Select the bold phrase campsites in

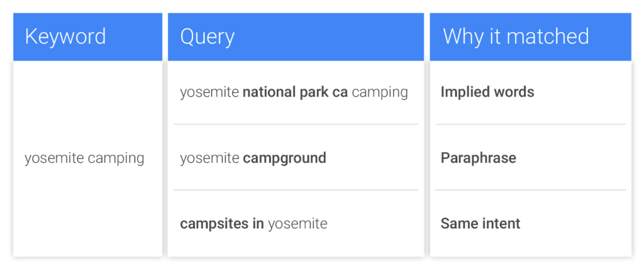click(x=222, y=223)
